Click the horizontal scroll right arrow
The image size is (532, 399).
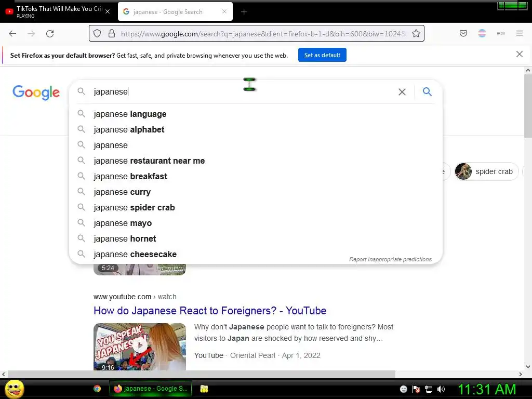click(x=521, y=374)
